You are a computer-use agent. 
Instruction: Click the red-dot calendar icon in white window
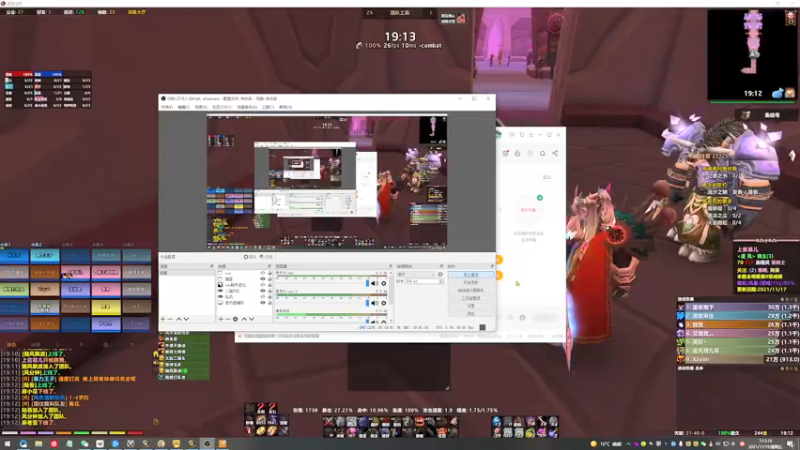coord(505,153)
